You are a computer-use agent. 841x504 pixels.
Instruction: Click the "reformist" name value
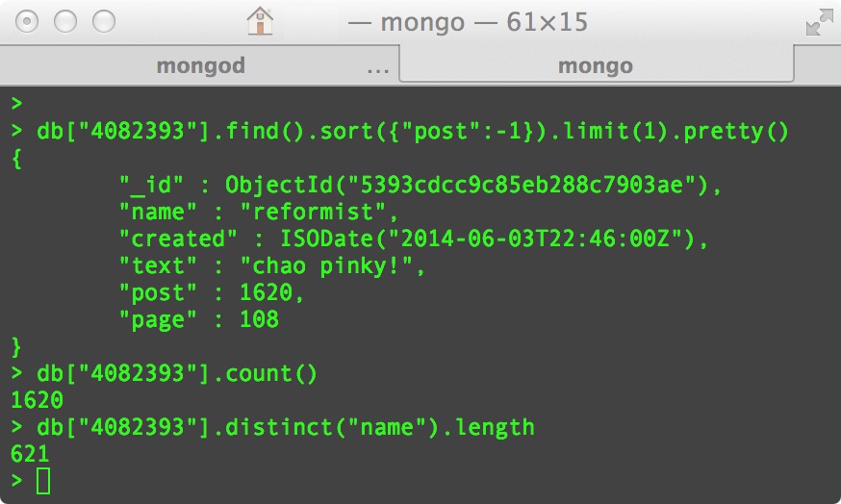[x=313, y=212]
